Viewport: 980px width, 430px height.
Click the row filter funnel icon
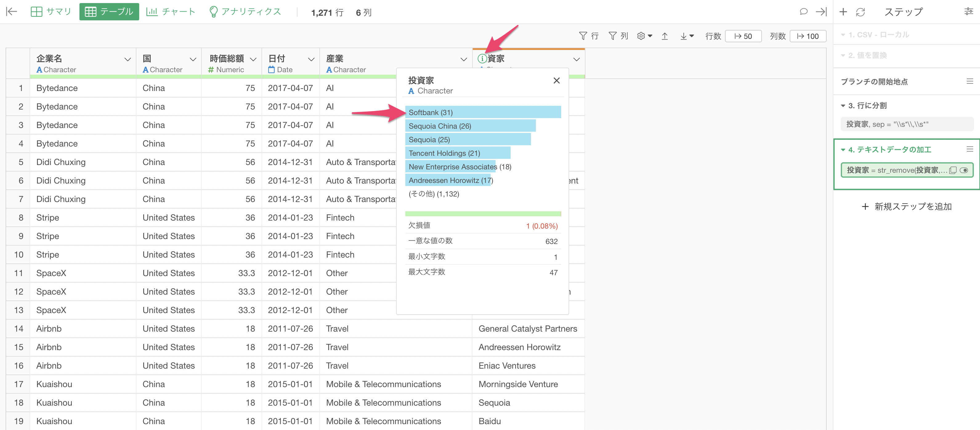click(582, 36)
